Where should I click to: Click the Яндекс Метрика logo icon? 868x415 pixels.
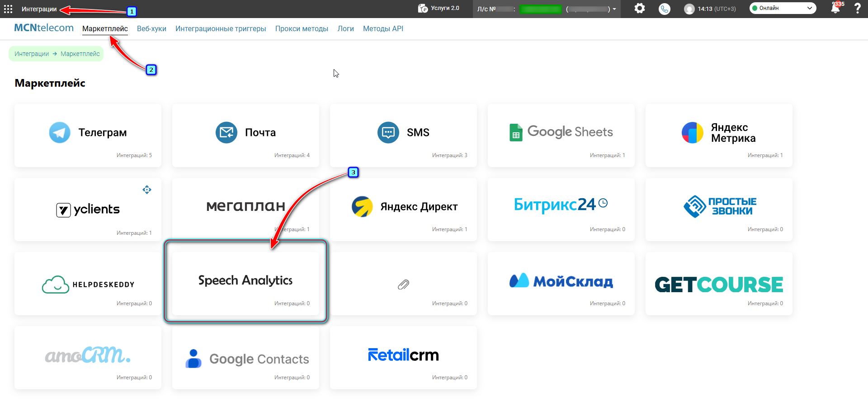tap(693, 132)
